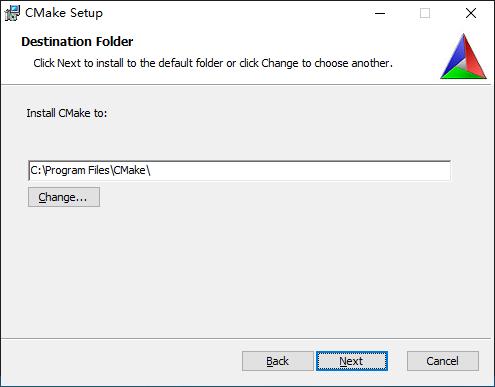
Task: Proceed with the Next button
Action: tap(352, 361)
